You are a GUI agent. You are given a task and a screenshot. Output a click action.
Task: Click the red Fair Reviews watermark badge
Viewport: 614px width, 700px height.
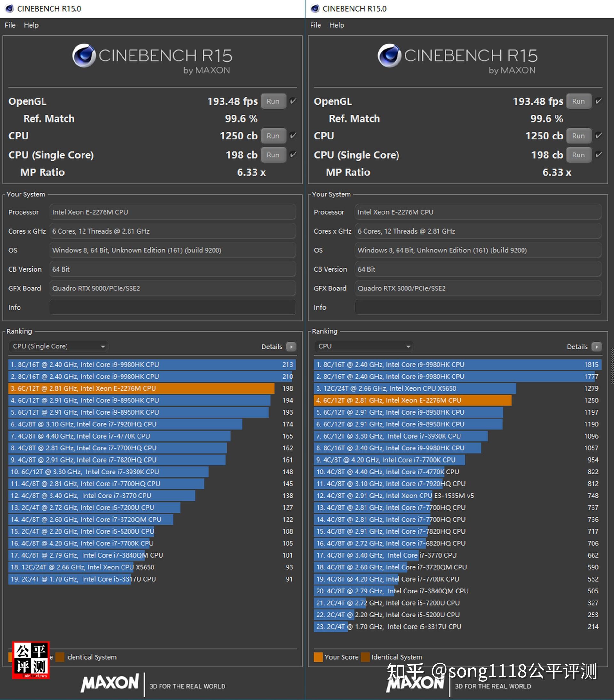point(31,660)
